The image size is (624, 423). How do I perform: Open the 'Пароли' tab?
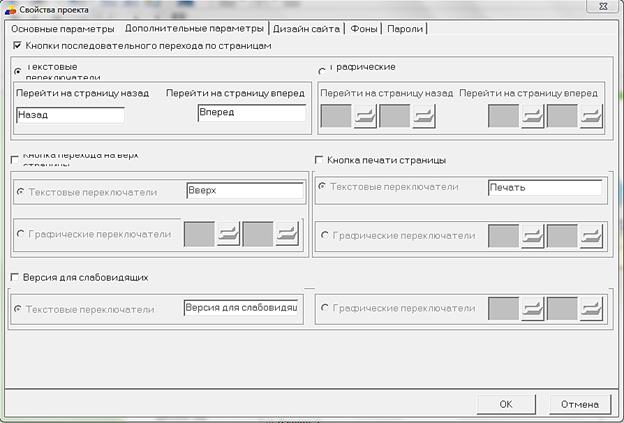(x=406, y=29)
